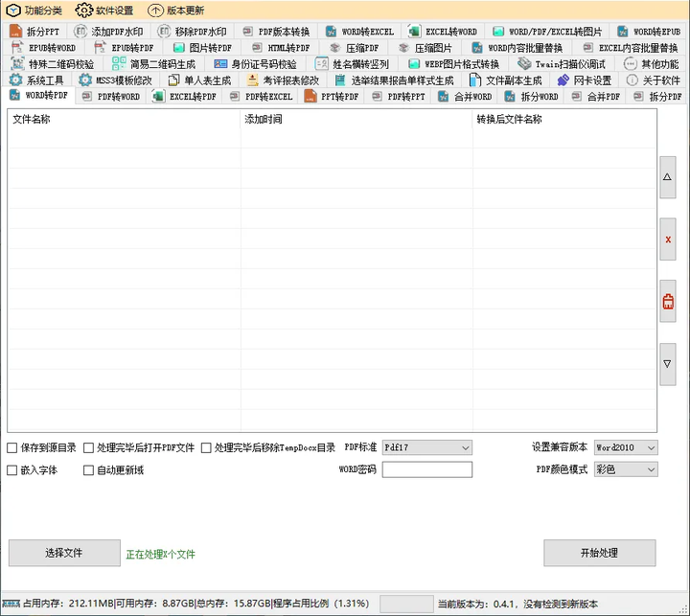Screen dimensions: 690x616
Task: Switch to the 拆分WORD tab
Action: tap(532, 97)
